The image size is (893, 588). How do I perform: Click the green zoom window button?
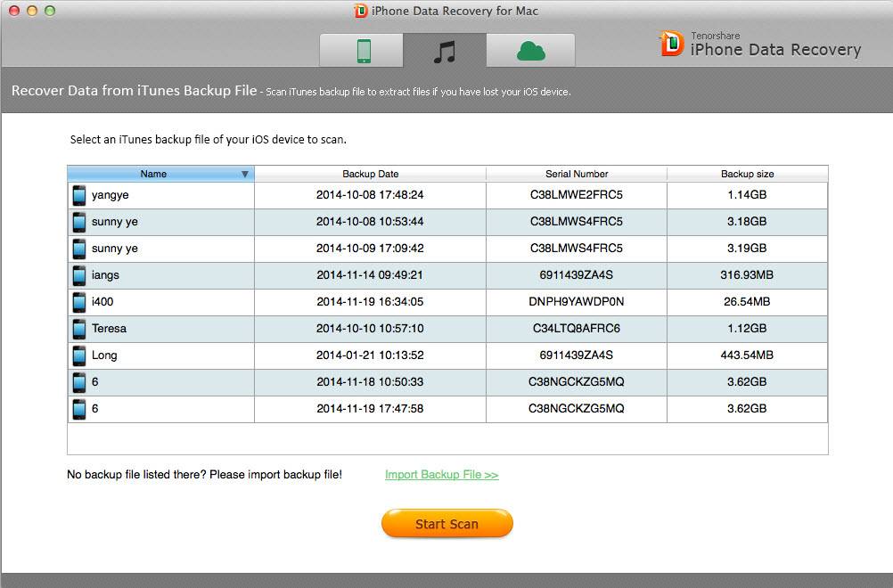pyautogui.click(x=50, y=11)
